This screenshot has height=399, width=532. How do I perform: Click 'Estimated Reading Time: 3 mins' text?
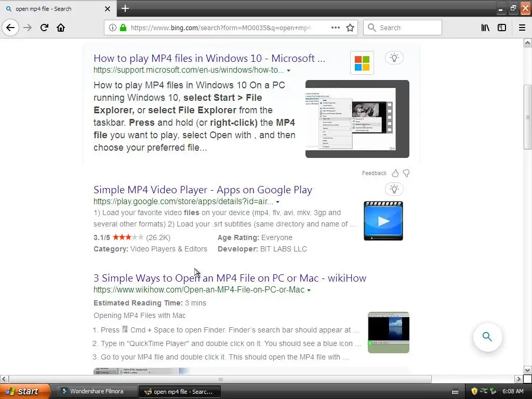point(150,303)
